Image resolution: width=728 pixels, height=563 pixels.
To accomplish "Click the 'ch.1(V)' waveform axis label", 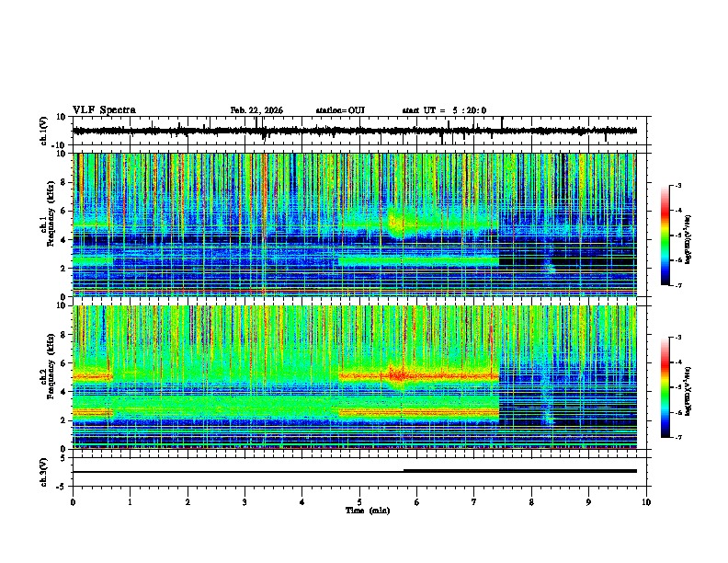I will (43, 131).
